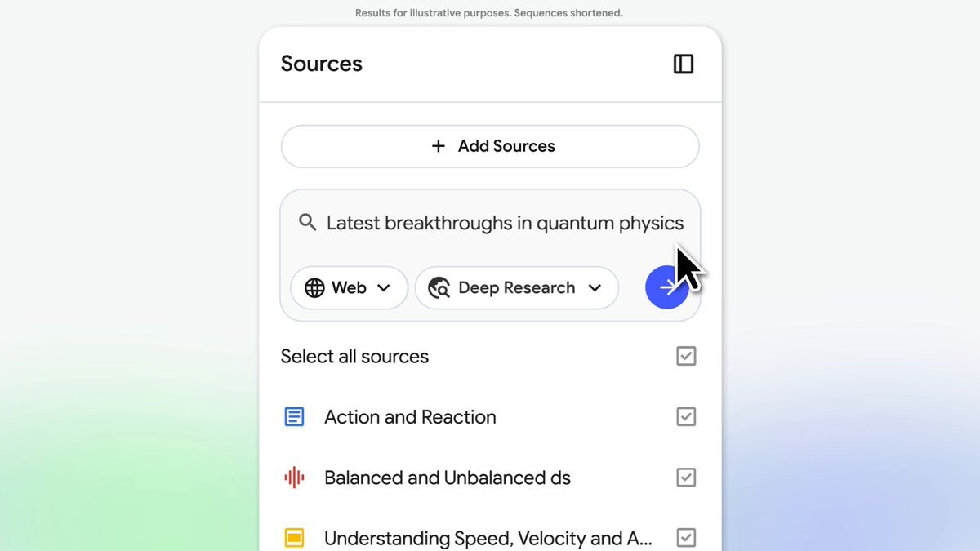Expand the Web source type dropdown
This screenshot has width=980, height=551.
tap(383, 288)
